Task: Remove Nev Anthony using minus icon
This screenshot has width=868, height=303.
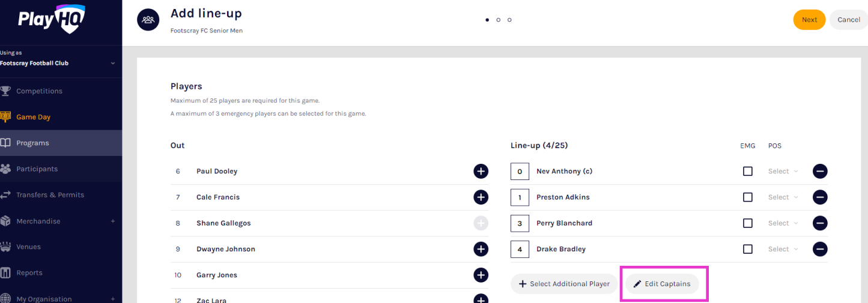Action: pos(820,171)
